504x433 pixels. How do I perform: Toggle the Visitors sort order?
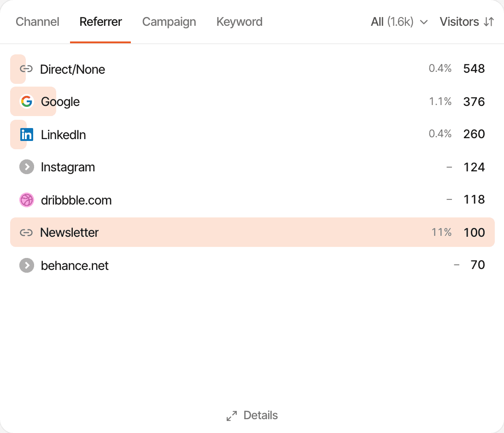tap(467, 22)
